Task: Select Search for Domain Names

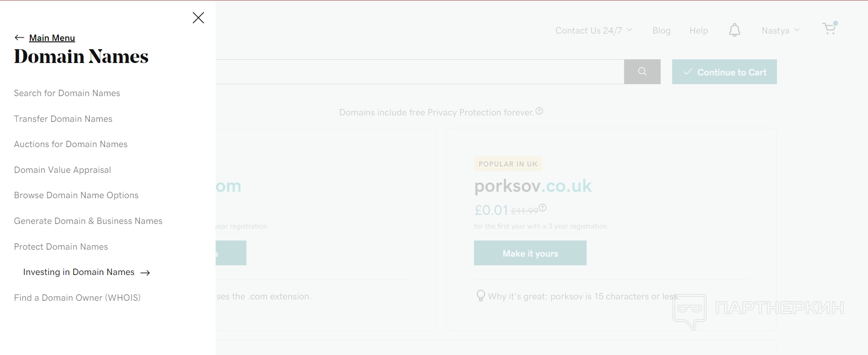Action: coord(67,93)
